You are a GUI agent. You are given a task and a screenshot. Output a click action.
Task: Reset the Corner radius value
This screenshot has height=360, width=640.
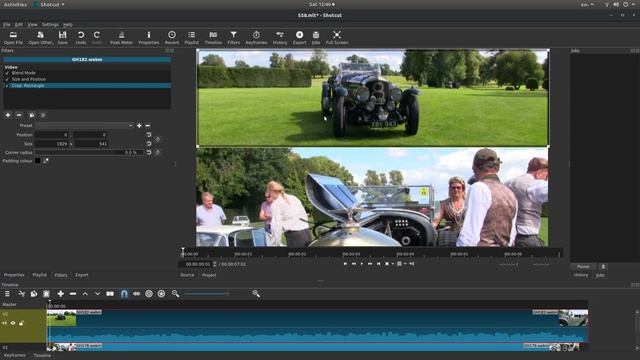[149, 152]
